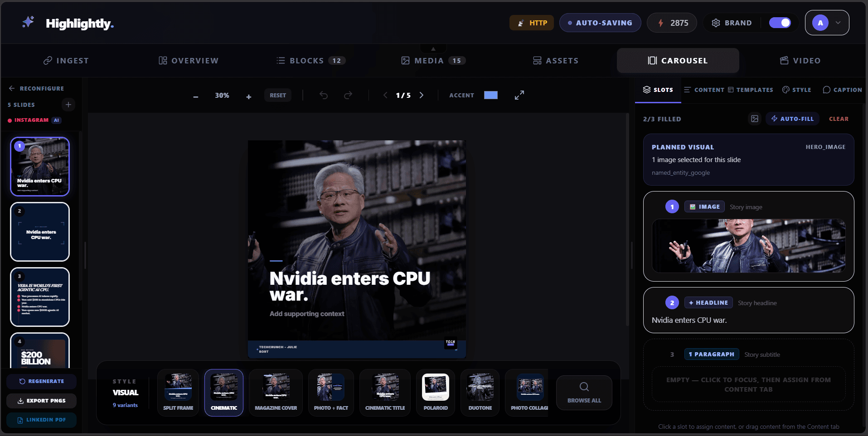Zoom in with the plus icon
Viewport: 868px width, 436px height.
pos(249,96)
